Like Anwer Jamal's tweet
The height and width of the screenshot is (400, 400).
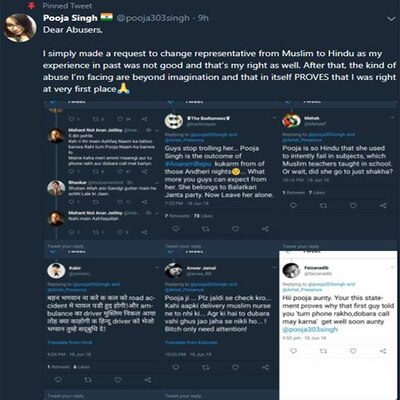pyautogui.click(x=235, y=367)
